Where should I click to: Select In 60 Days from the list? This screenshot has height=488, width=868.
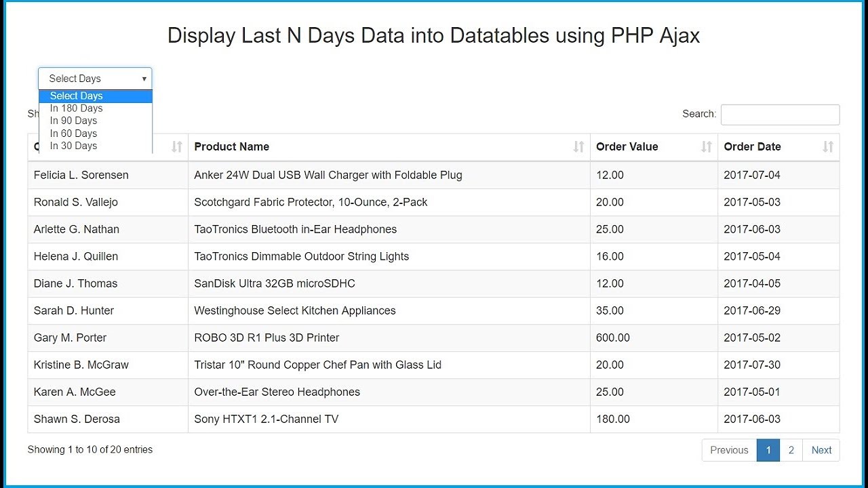(73, 134)
